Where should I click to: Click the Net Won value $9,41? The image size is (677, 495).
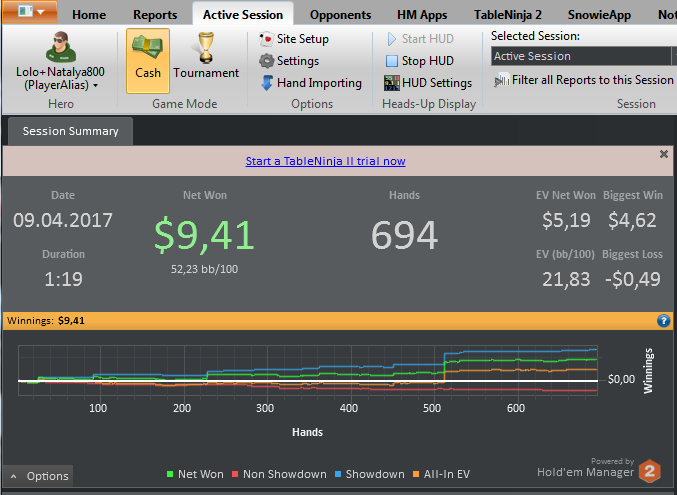[204, 235]
